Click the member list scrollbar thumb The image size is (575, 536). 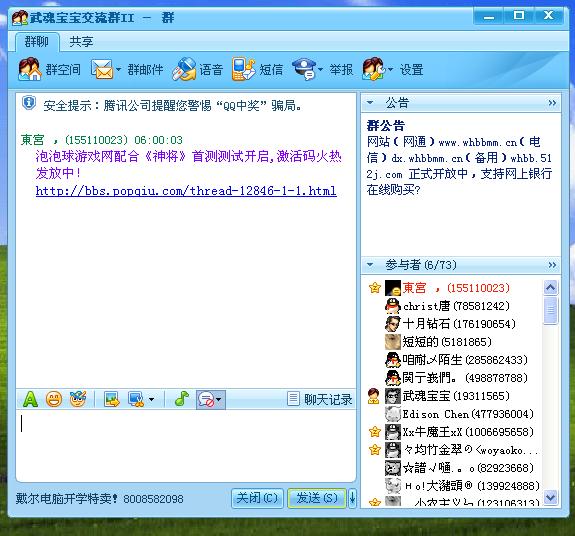(x=550, y=311)
